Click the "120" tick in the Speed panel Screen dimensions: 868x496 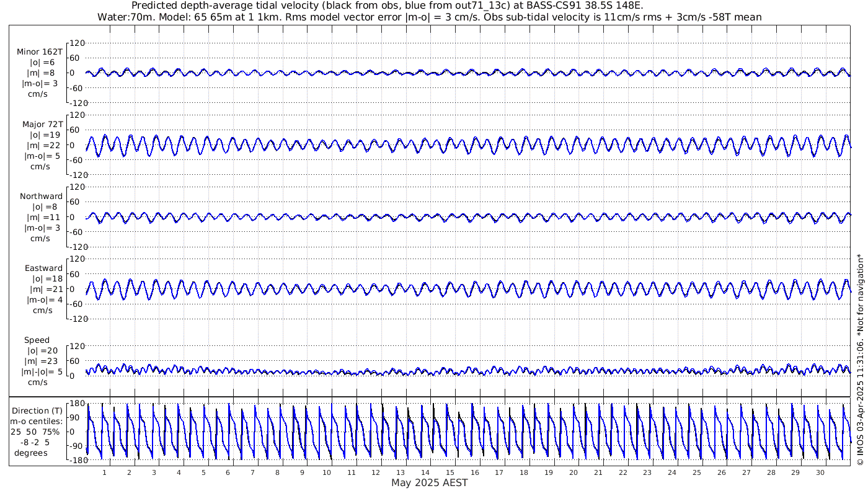[76, 346]
